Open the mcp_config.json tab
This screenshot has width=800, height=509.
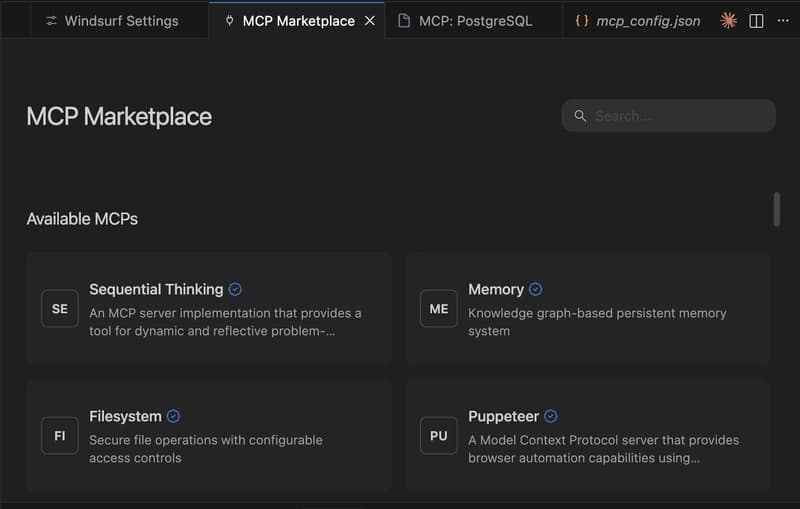(x=638, y=21)
